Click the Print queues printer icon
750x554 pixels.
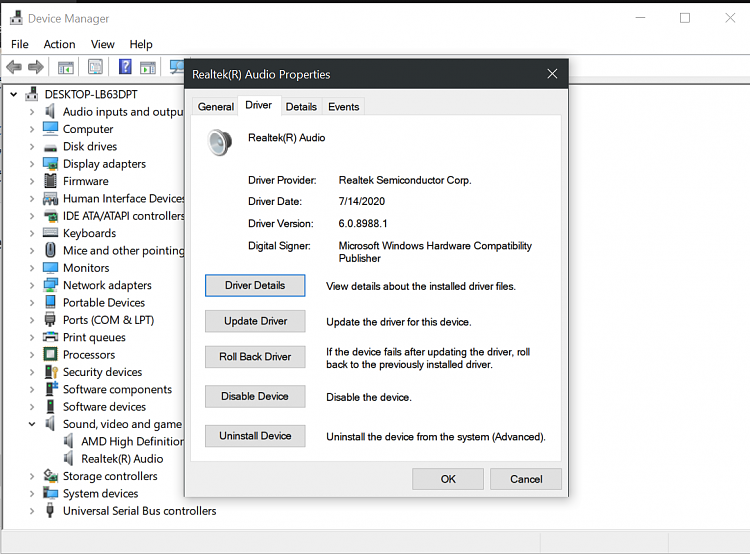point(50,337)
